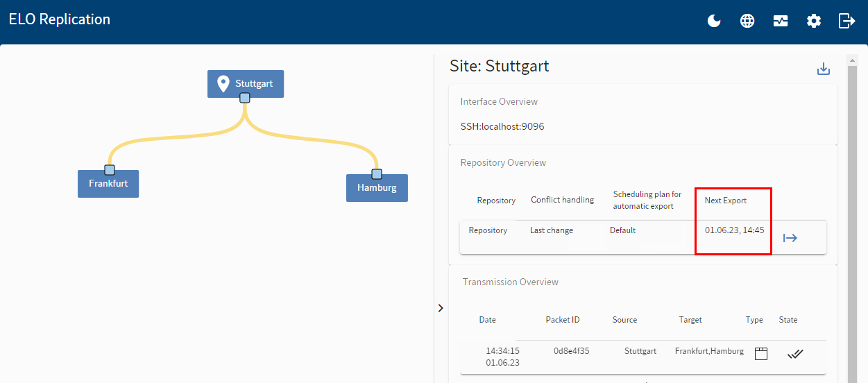Click the connector port under Stuttgart node

click(x=244, y=98)
